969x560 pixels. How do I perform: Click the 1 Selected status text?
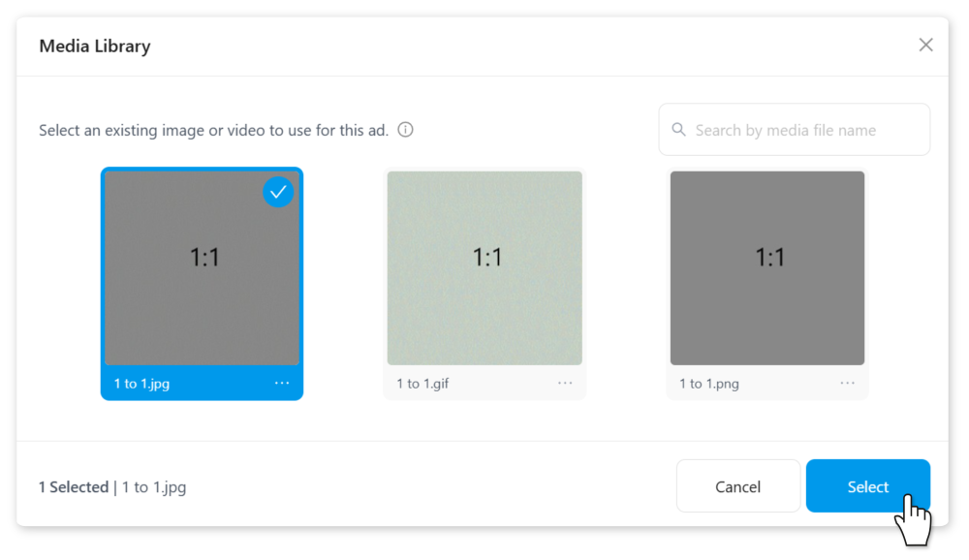click(x=74, y=487)
